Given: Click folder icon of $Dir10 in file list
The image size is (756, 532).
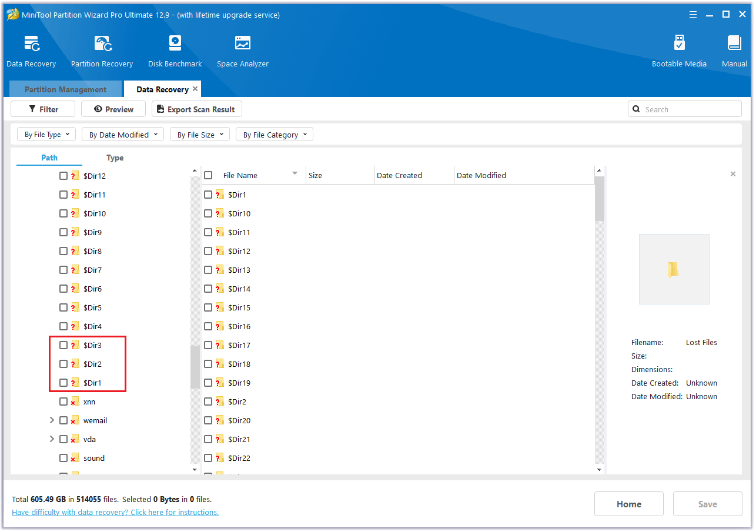Looking at the screenshot, I should (x=220, y=213).
